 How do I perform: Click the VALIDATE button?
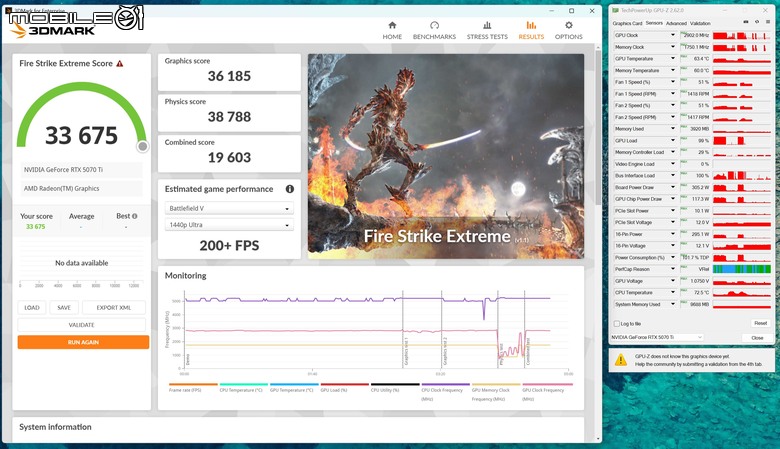(x=82, y=325)
